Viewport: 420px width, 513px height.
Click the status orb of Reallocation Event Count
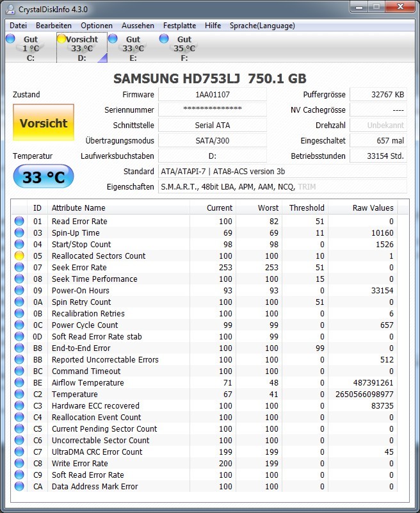coord(19,417)
